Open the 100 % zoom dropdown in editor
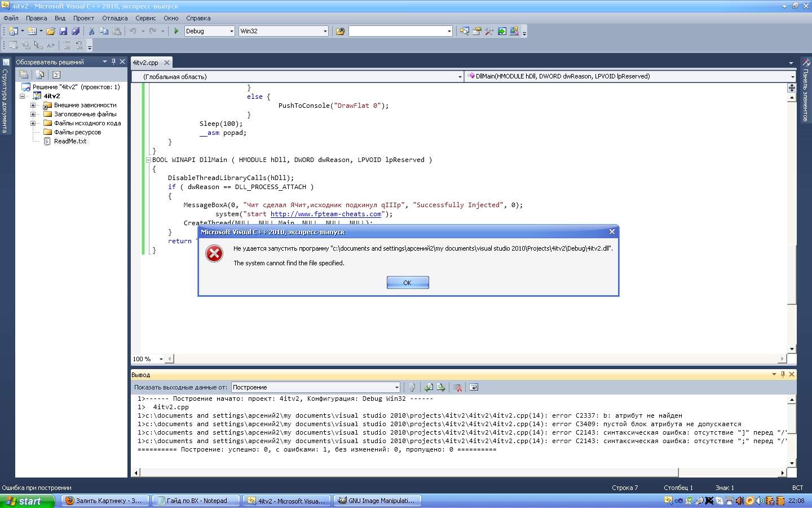 pyautogui.click(x=161, y=359)
